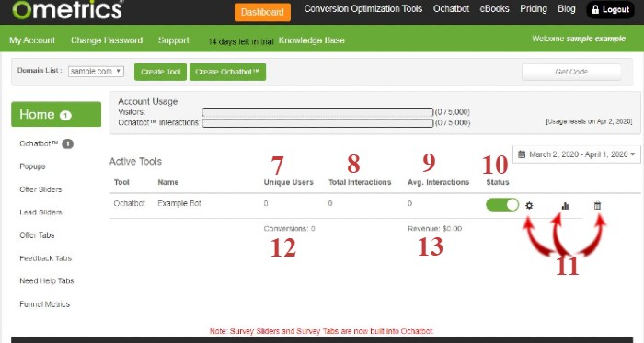View Example Bot statistics bar chart icon
Viewport: 644px width, 343px height.
(565, 206)
